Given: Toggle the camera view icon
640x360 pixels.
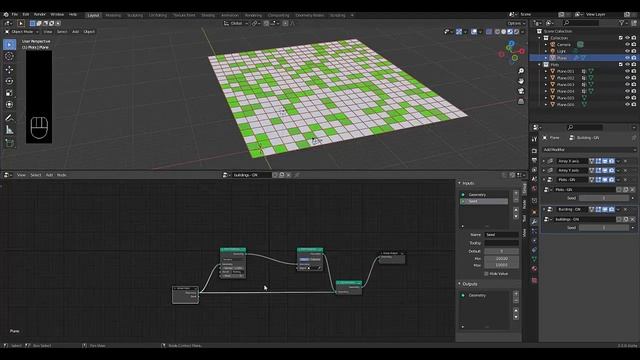Looking at the screenshot, I should click(521, 91).
